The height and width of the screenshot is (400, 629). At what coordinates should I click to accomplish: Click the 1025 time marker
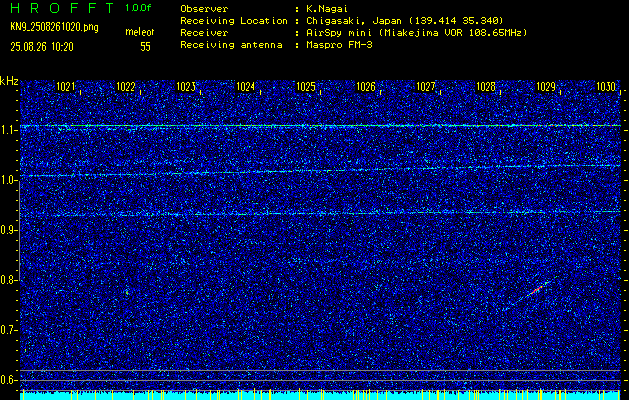click(306, 87)
